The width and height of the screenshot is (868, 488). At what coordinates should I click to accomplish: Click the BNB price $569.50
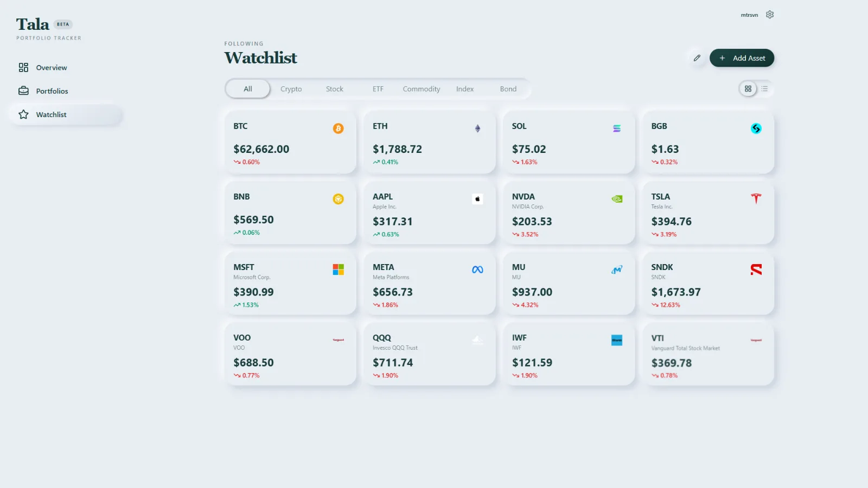point(253,220)
